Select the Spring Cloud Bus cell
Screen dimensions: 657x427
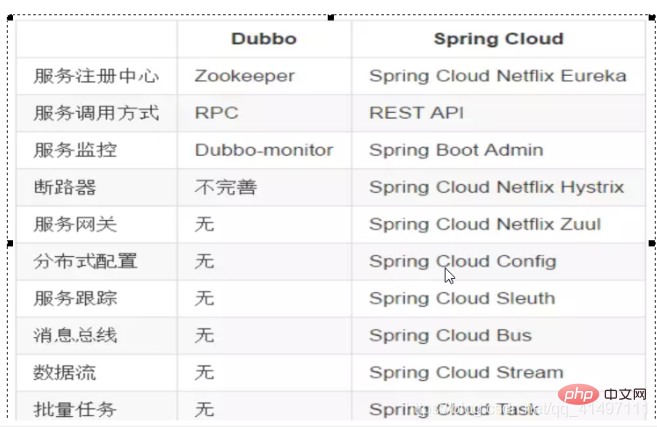[x=450, y=335]
